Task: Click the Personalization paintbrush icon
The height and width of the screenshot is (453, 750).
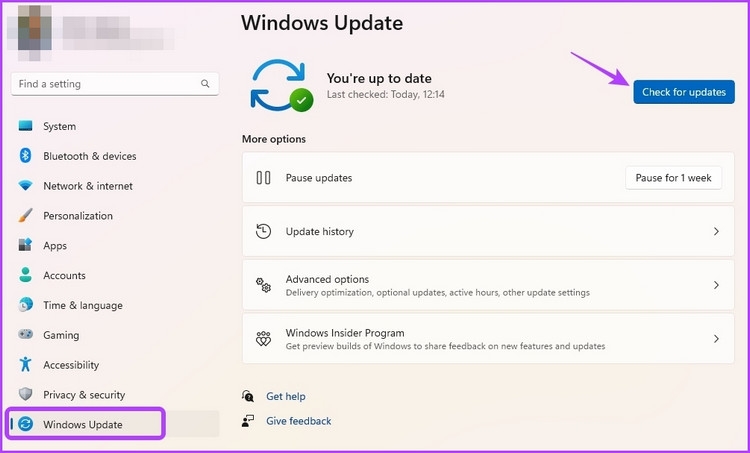Action: click(25, 215)
